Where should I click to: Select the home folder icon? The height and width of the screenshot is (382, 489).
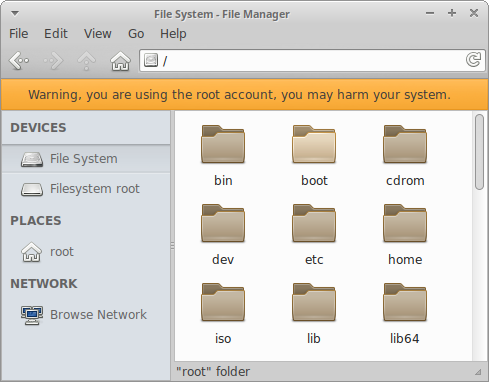pos(405,223)
